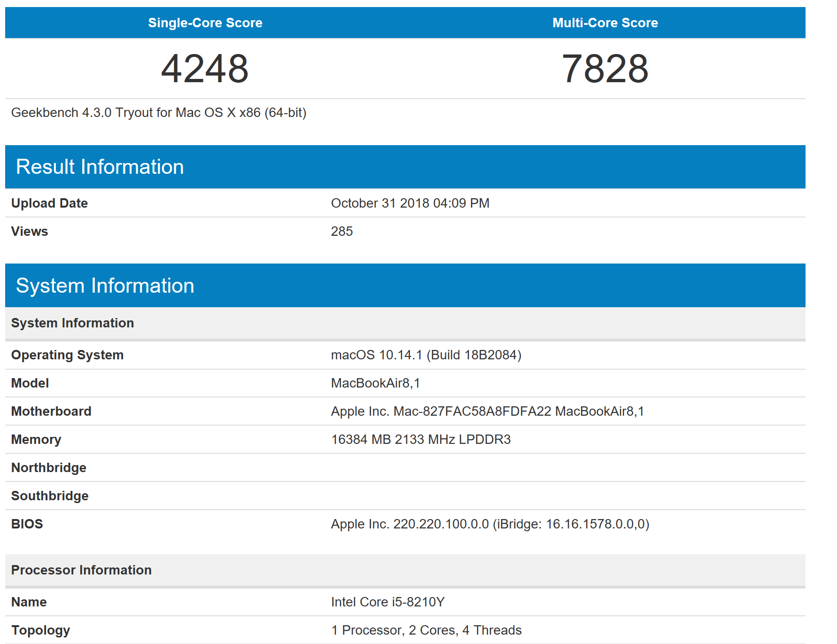Image resolution: width=837 pixels, height=644 pixels.
Task: Click the "Processor Information" subheading
Action: pyautogui.click(x=81, y=570)
